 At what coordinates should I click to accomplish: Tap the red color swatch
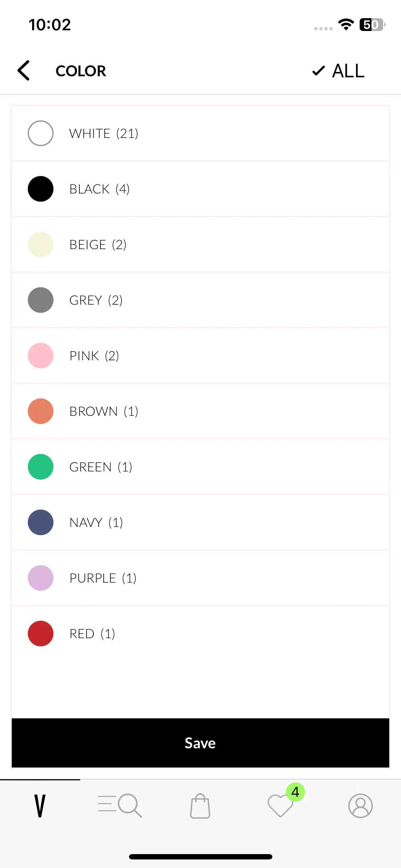41,634
